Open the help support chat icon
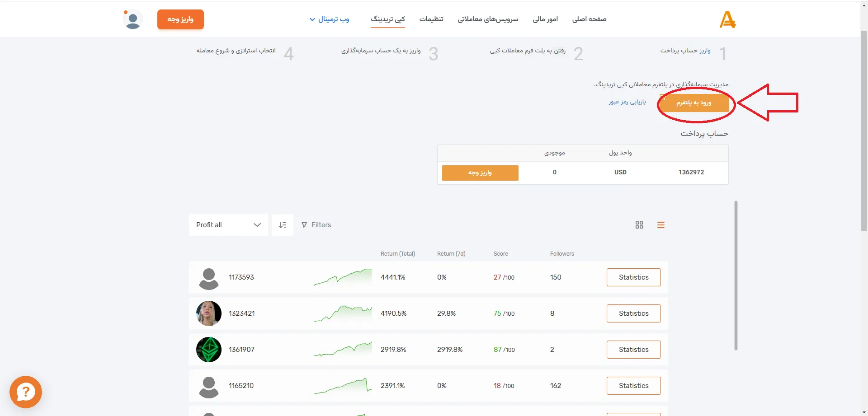 click(x=26, y=392)
